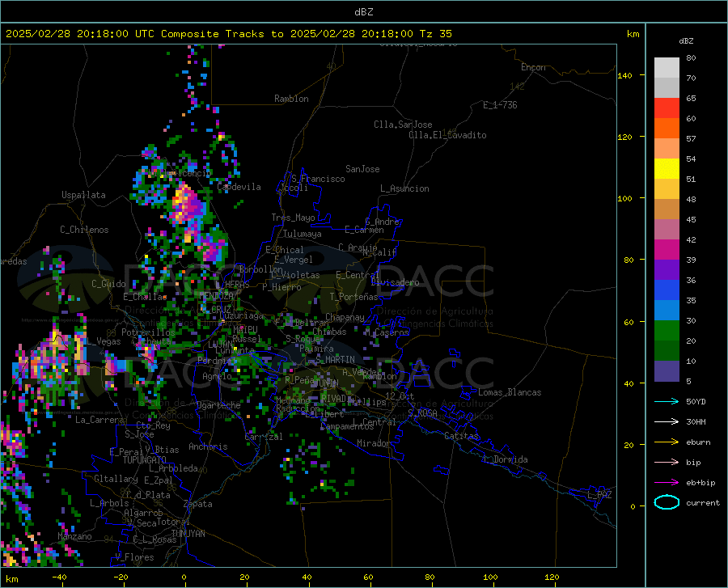The height and width of the screenshot is (588, 728).
Task: Click the yellow eburn arrow symbol
Action: pos(667,442)
